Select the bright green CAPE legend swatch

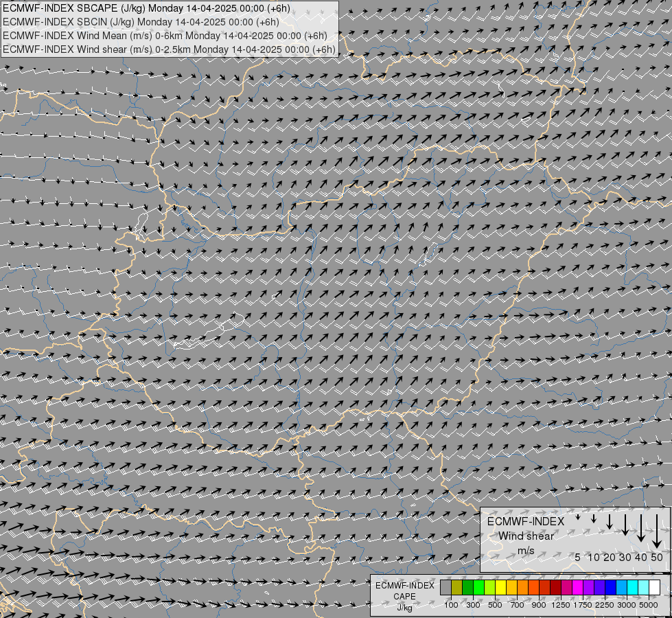pos(478,587)
